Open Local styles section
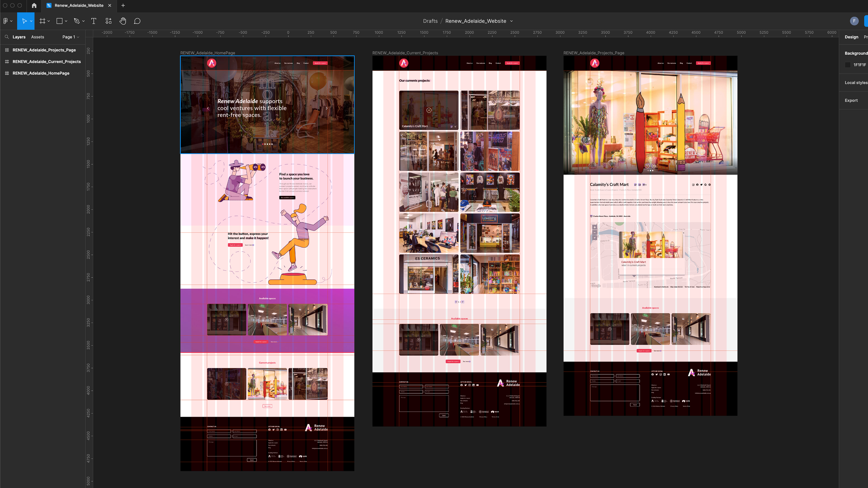 (856, 82)
